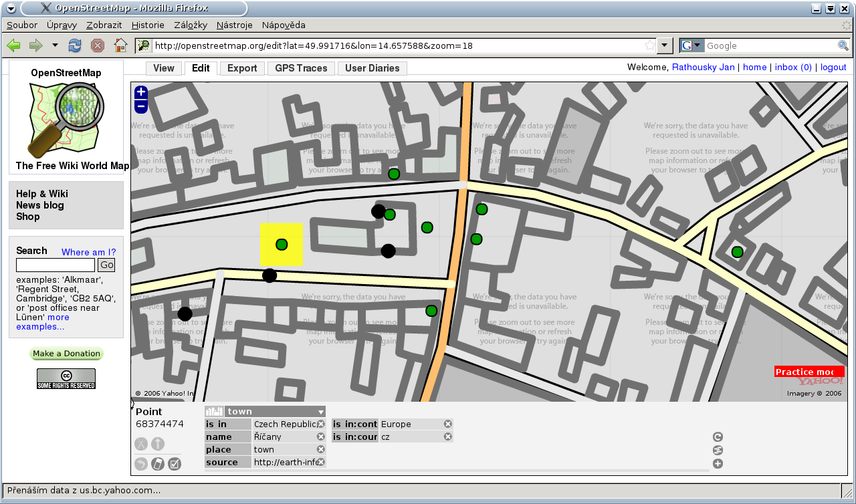This screenshot has height=504, width=856.
Task: Click the undo arrow icon in editor panel
Action: [141, 464]
